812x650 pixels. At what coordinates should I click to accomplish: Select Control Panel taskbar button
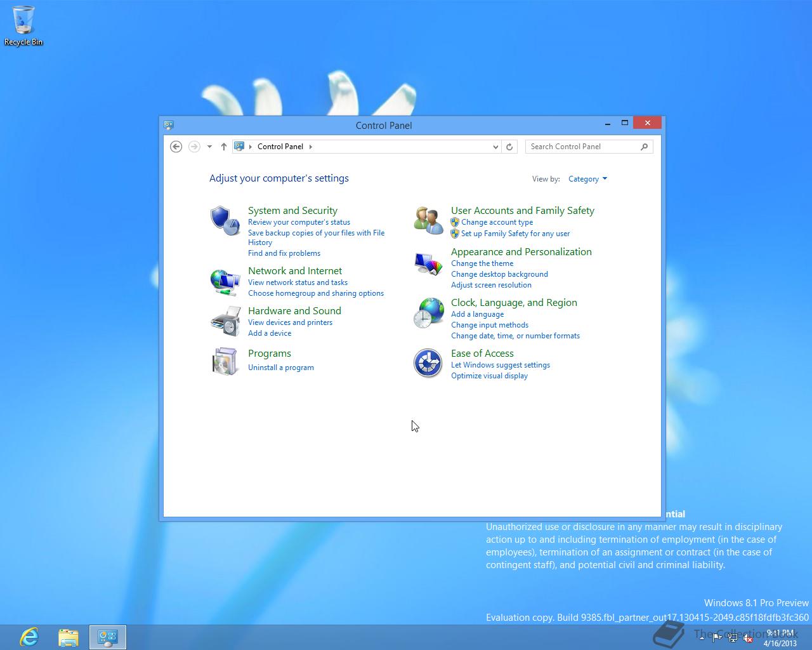click(x=108, y=637)
